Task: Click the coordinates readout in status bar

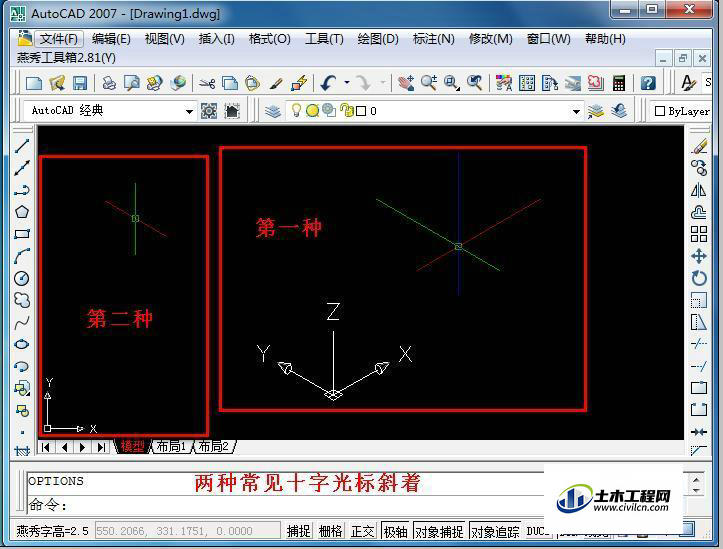Action: pyautogui.click(x=188, y=531)
